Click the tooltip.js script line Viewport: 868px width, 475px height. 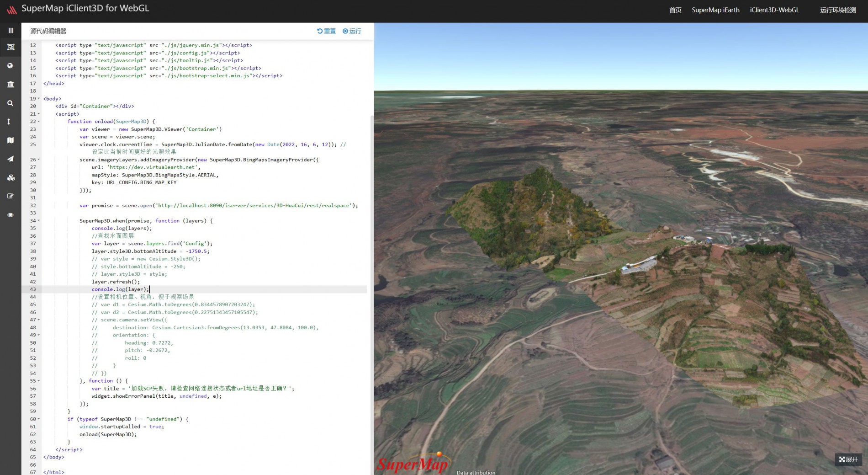point(149,60)
